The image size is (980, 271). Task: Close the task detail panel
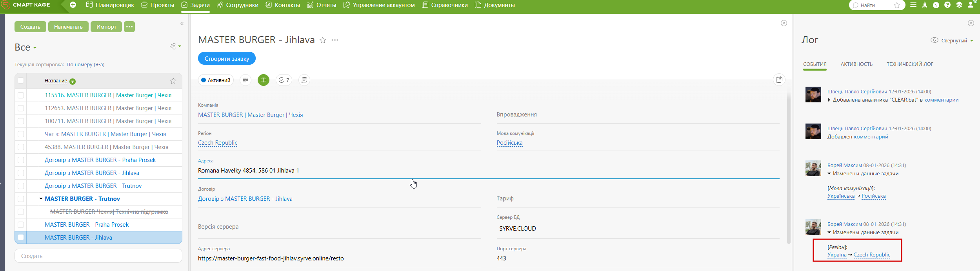coord(784,23)
